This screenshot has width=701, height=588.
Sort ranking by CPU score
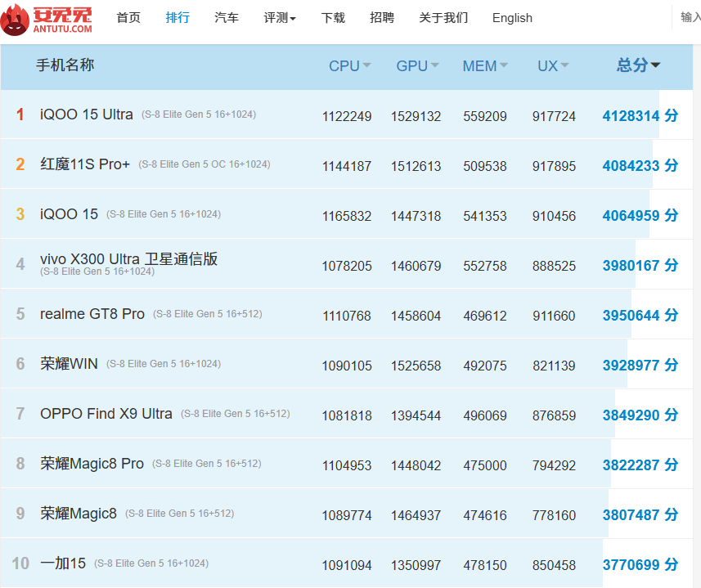(x=349, y=65)
